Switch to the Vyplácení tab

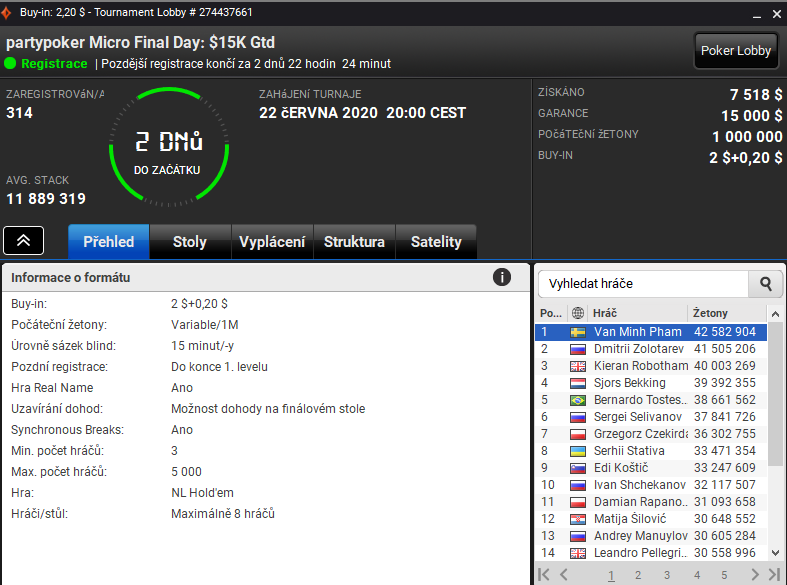click(x=272, y=242)
